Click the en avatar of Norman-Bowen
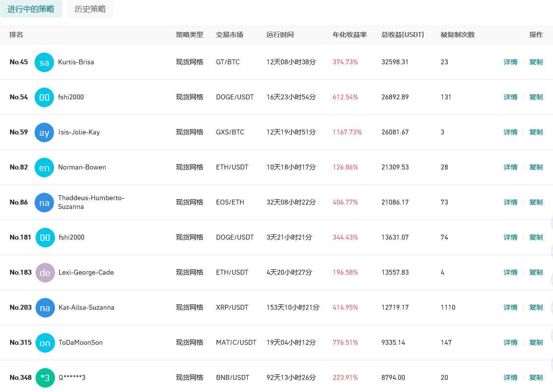The image size is (553, 392). pos(44,168)
